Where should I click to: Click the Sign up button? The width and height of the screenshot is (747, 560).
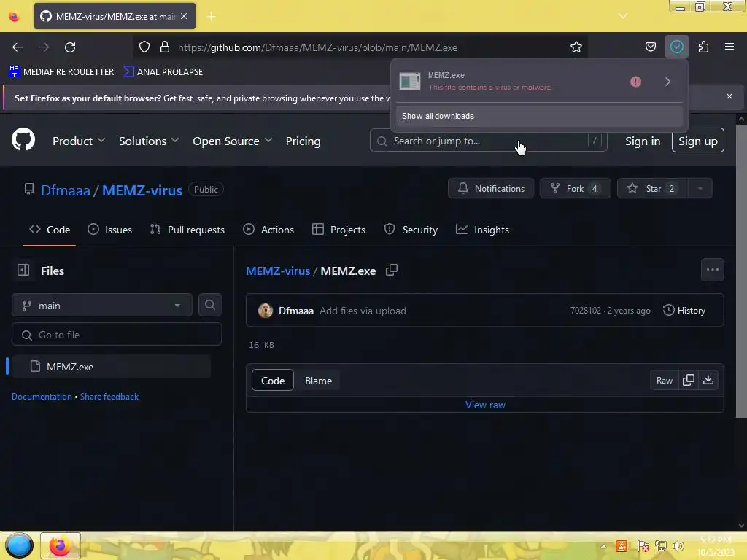point(697,141)
